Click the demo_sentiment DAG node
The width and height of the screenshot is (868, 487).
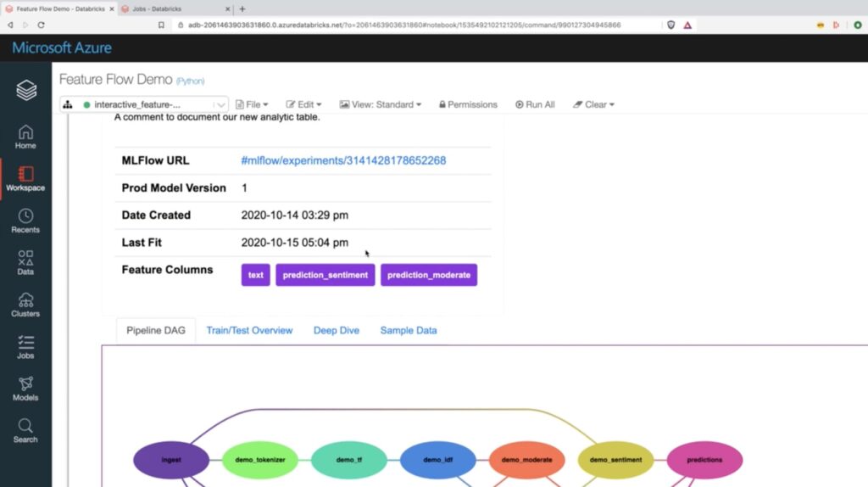click(x=615, y=460)
